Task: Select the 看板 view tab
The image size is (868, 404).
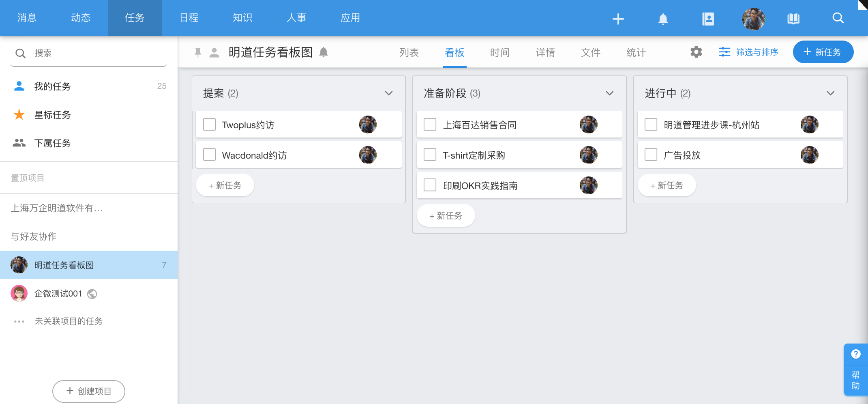Action: [x=454, y=52]
